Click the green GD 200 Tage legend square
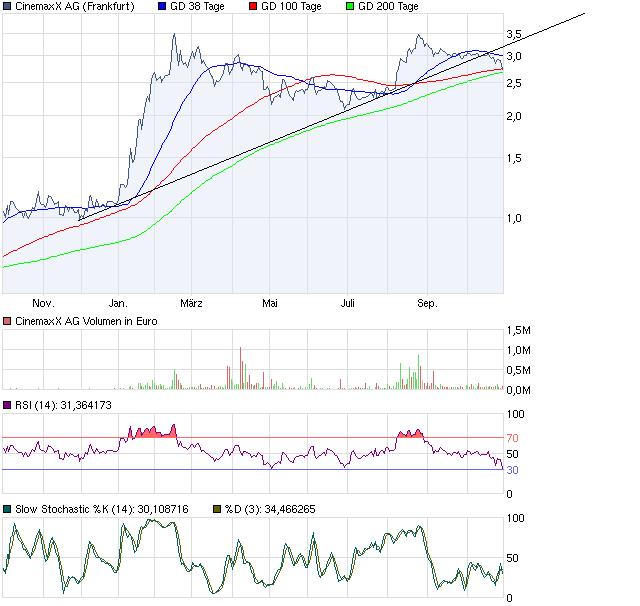640x606 pixels. pos(347,7)
